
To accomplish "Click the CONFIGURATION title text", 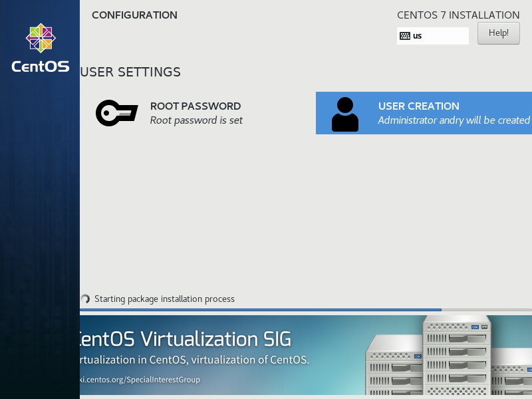I will (x=134, y=15).
